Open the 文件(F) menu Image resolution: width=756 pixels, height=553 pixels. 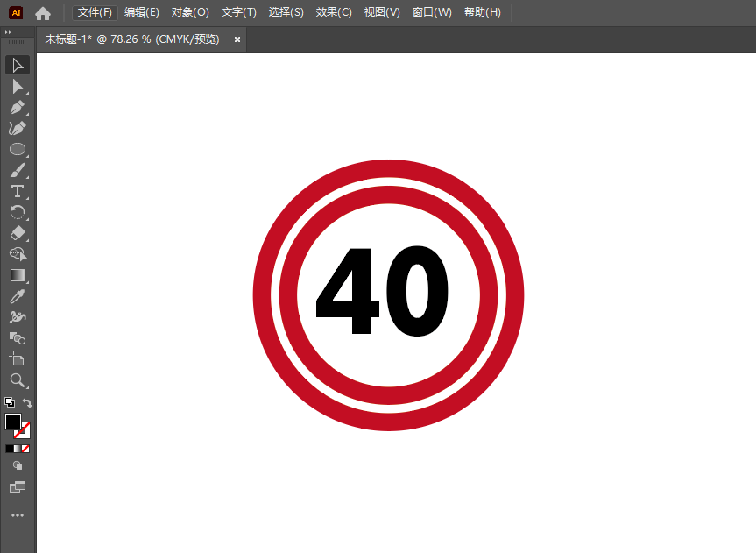tap(95, 12)
